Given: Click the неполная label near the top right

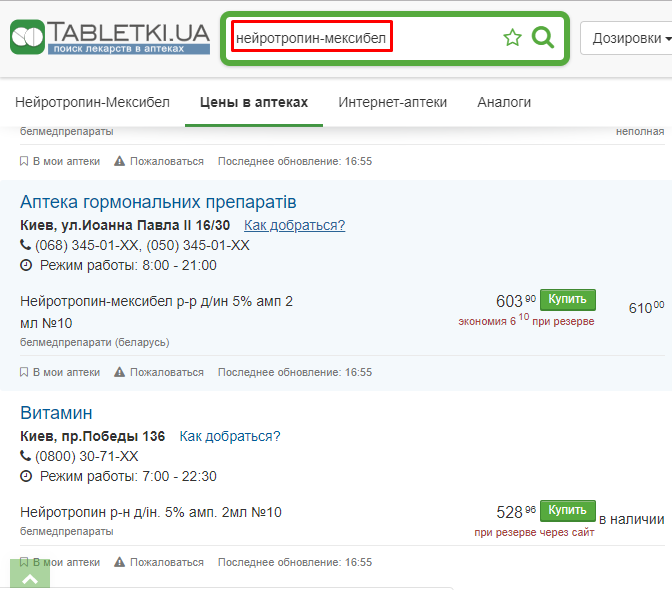Looking at the screenshot, I should pos(640,132).
